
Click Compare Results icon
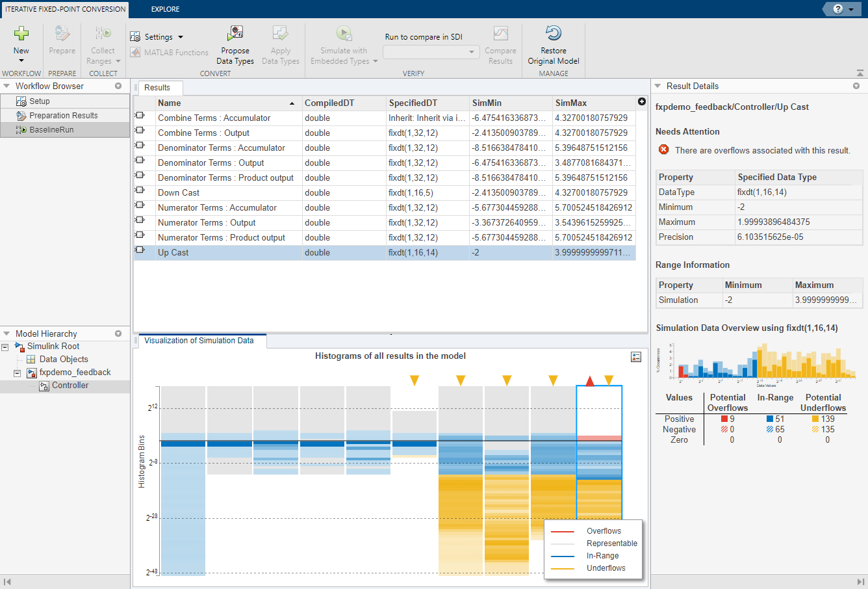click(500, 33)
